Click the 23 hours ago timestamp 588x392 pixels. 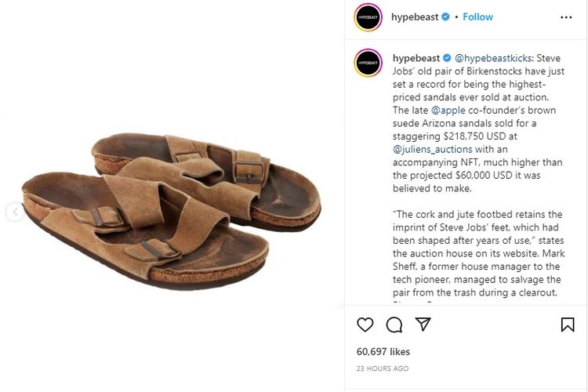382,368
